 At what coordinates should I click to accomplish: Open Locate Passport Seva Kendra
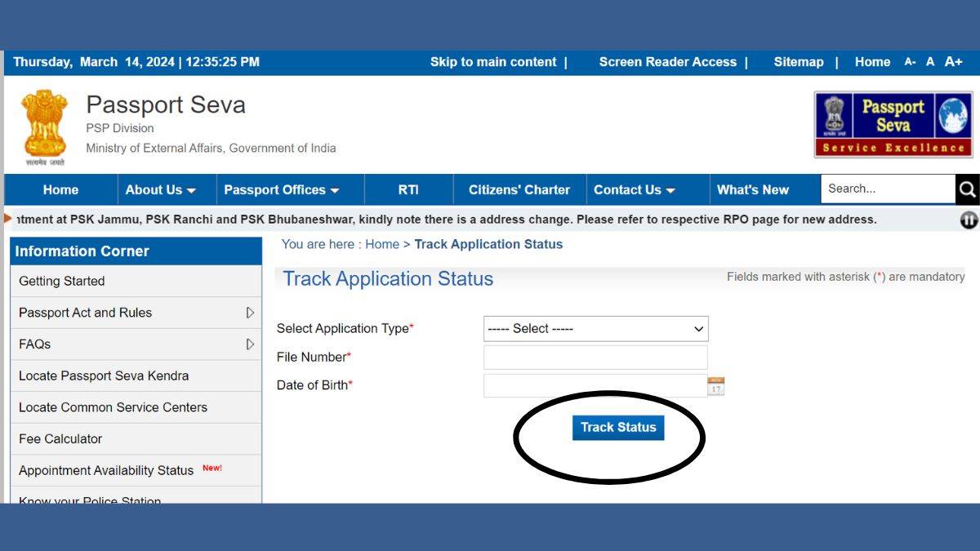136,375
